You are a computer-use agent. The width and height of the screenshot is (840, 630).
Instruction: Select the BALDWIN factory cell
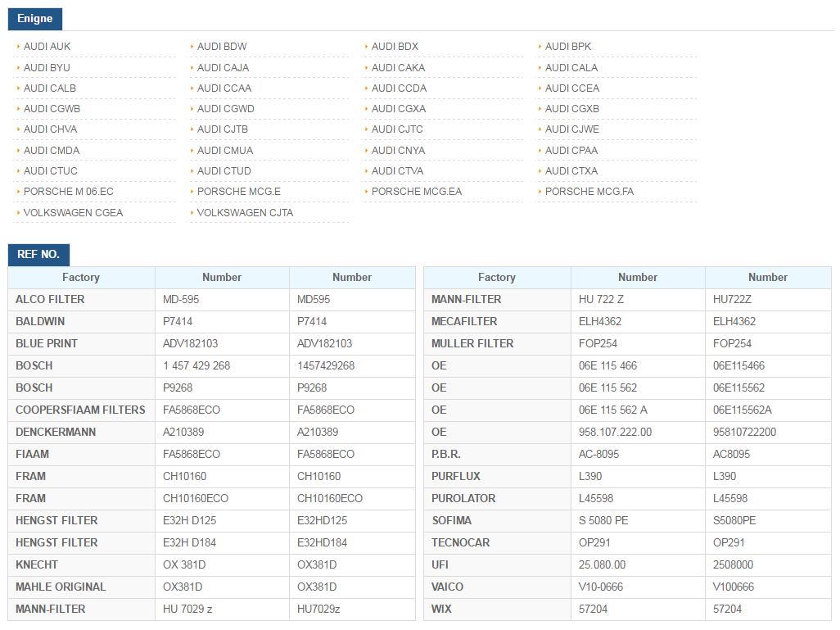click(81, 322)
